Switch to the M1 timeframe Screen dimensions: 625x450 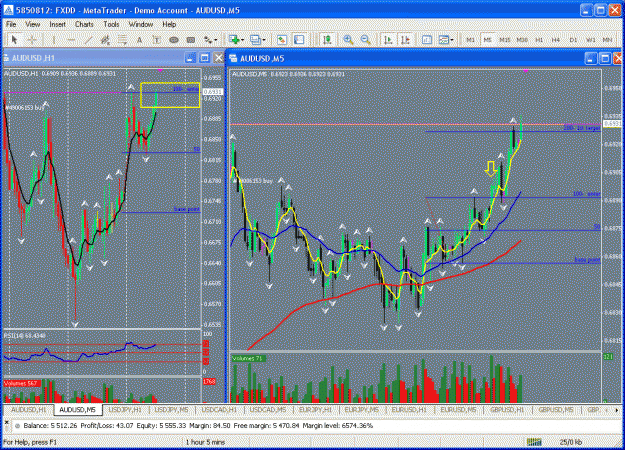[471, 40]
